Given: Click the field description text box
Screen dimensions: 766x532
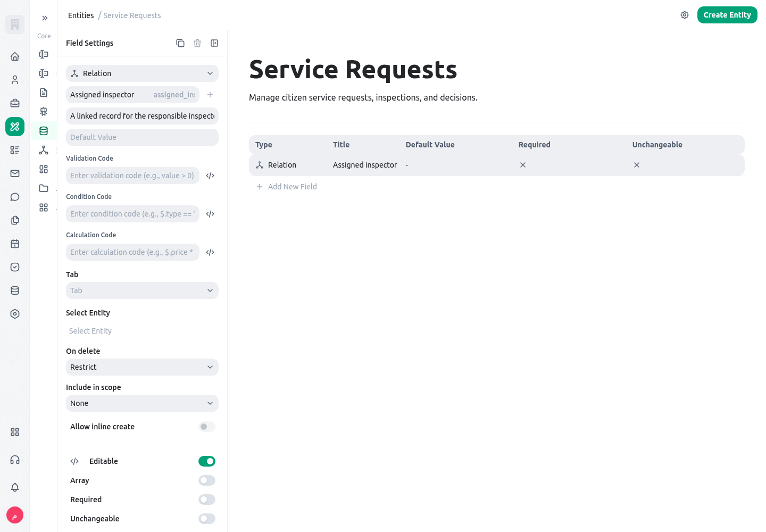Looking at the screenshot, I should coord(142,116).
